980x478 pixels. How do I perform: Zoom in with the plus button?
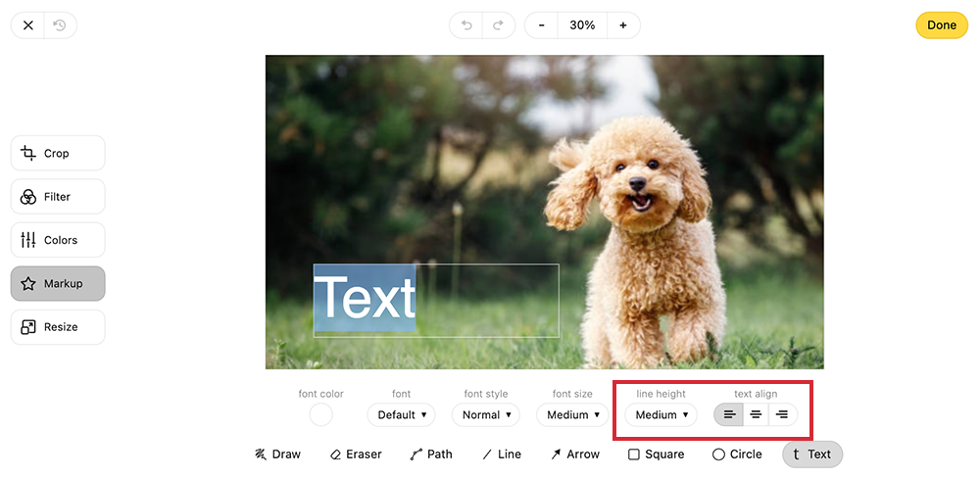click(623, 25)
